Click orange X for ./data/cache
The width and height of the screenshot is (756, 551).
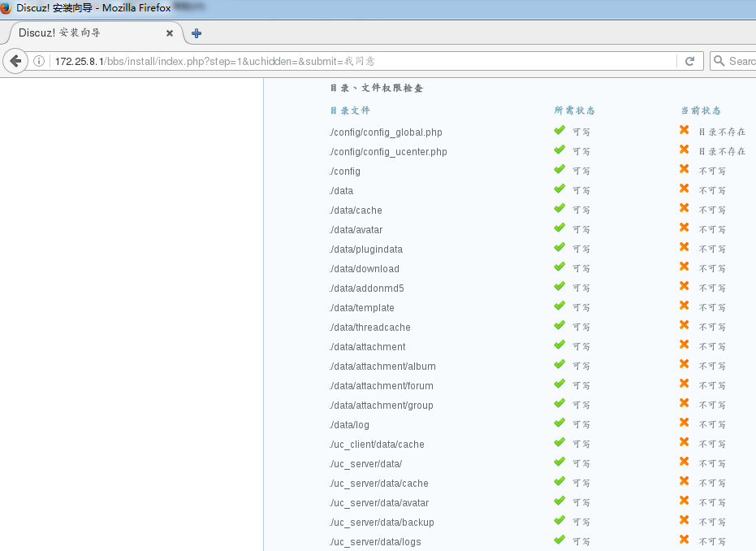point(684,208)
